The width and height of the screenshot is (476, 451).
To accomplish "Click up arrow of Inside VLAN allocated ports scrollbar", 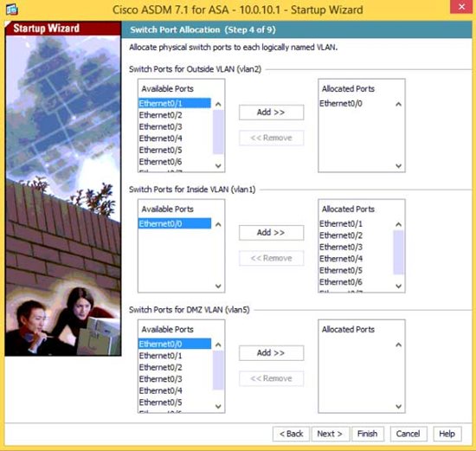I will [399, 224].
